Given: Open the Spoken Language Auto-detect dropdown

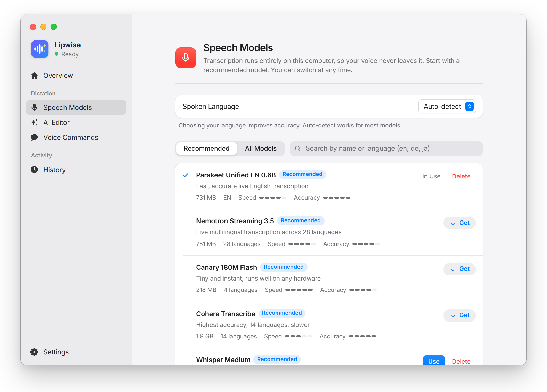Looking at the screenshot, I should [447, 107].
